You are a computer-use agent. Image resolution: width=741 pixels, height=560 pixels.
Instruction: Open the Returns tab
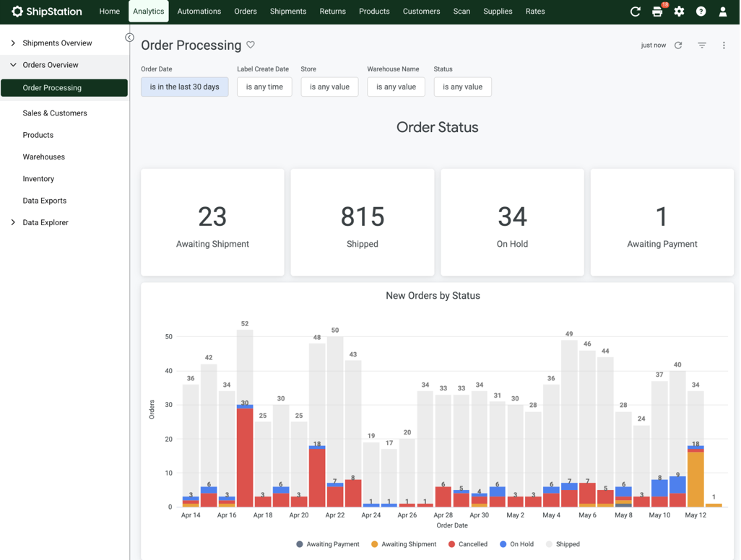tap(333, 12)
